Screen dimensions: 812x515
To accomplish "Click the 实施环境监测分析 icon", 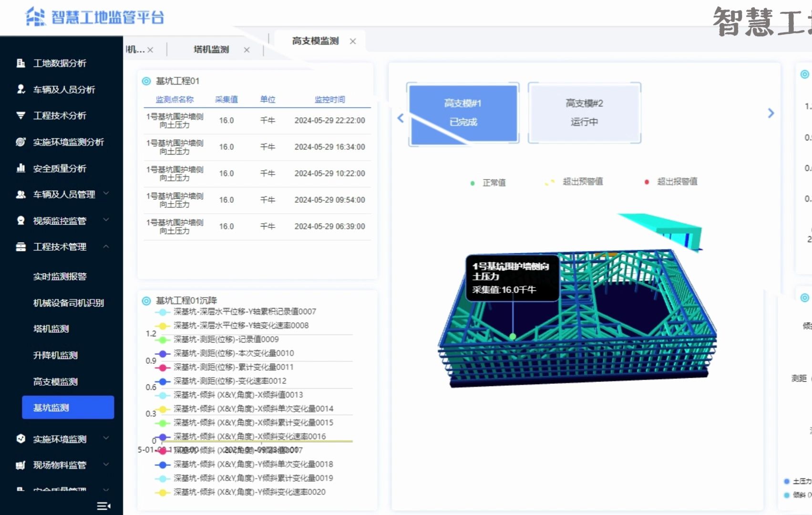I will pos(21,142).
